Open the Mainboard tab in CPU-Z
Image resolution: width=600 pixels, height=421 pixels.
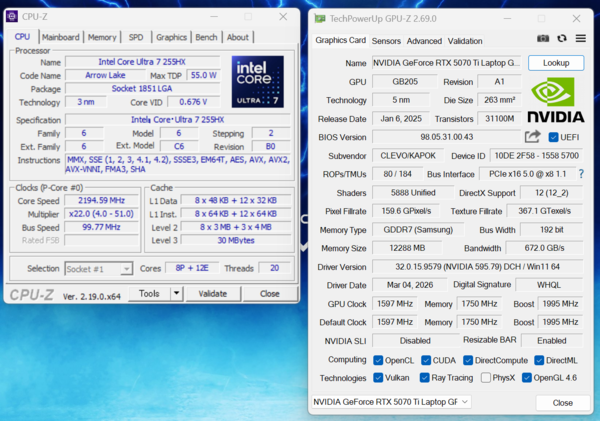coord(60,37)
